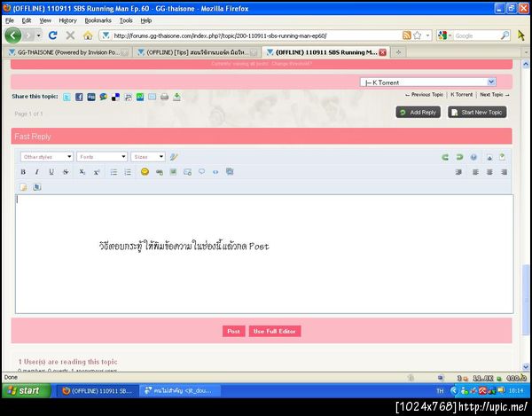Click the Post button
532x416 pixels.
[x=234, y=331]
